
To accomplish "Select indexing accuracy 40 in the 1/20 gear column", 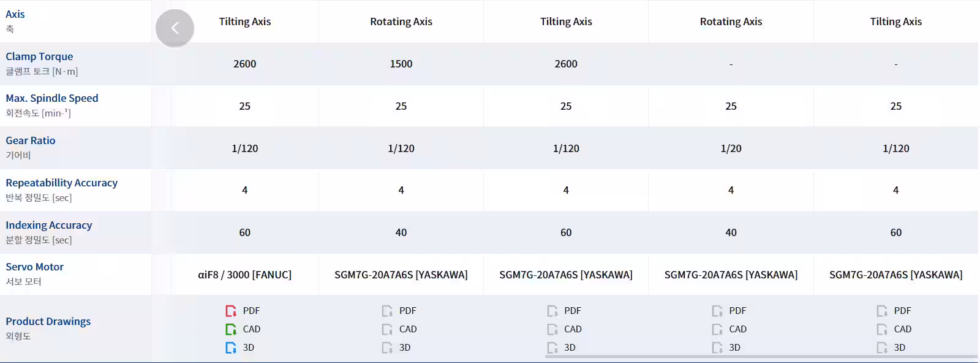I will coord(731,232).
